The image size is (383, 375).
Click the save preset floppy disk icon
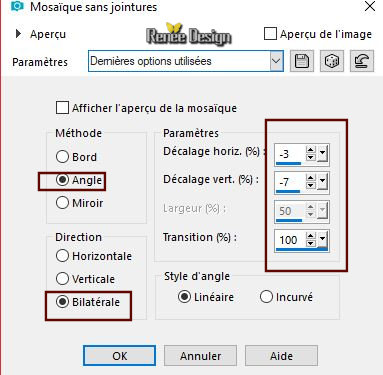pyautogui.click(x=302, y=61)
